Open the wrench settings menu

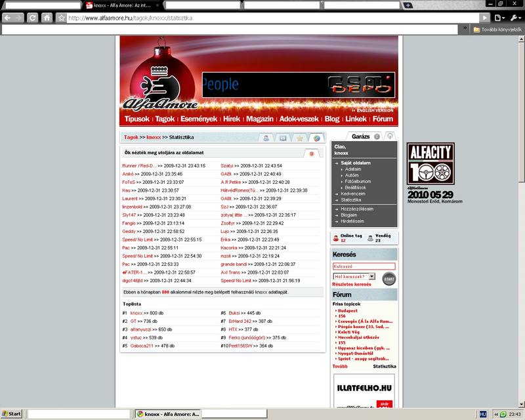pyautogui.click(x=516, y=18)
